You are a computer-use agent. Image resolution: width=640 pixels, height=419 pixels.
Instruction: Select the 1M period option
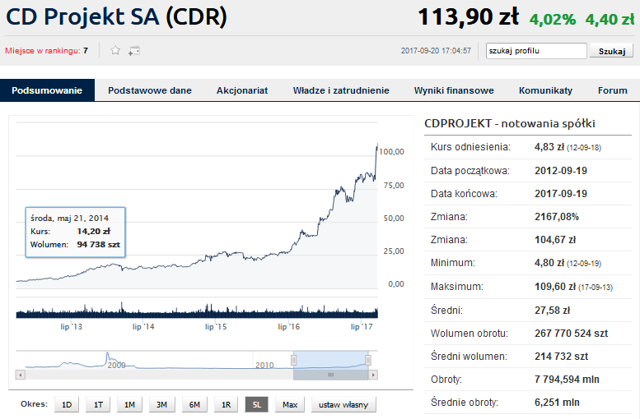click(130, 404)
